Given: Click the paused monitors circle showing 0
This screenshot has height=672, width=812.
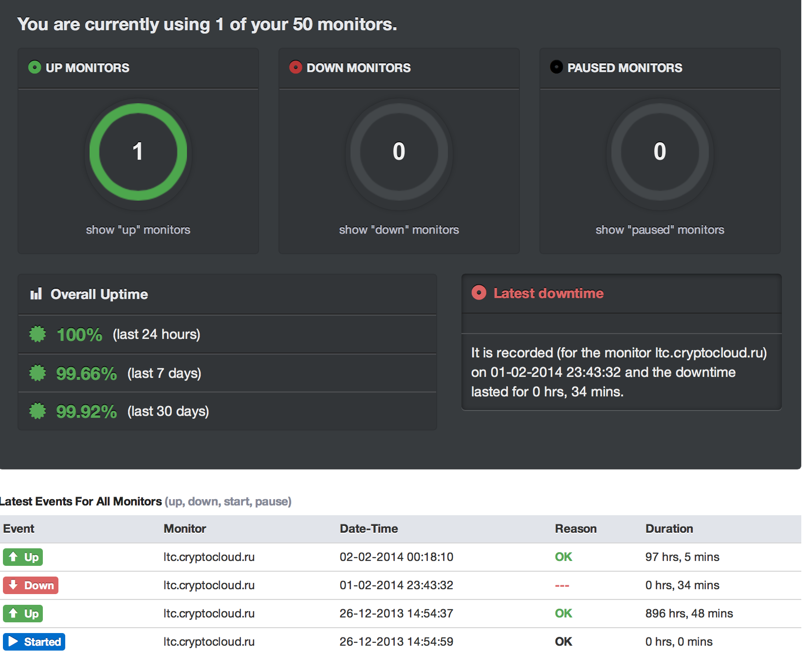Looking at the screenshot, I should pos(660,152).
